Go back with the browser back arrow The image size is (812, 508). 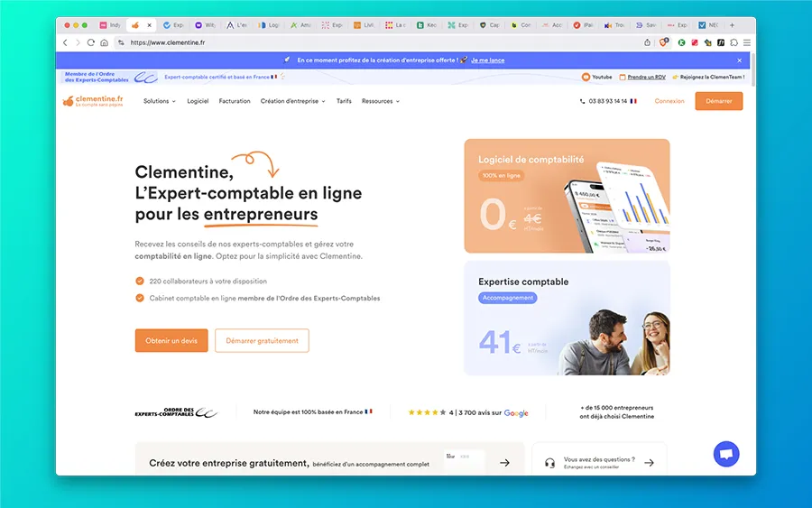click(65, 42)
